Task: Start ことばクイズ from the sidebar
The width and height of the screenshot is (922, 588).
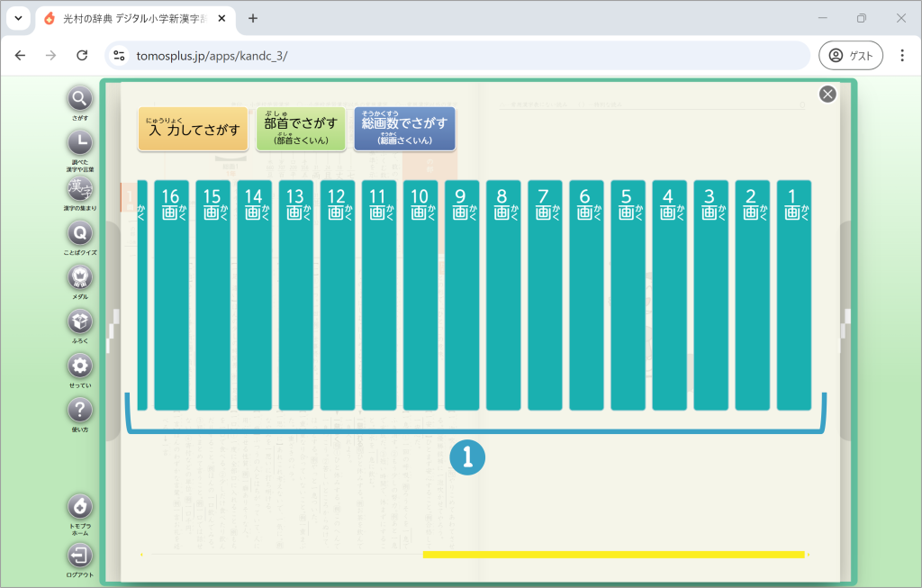Action: 80,233
